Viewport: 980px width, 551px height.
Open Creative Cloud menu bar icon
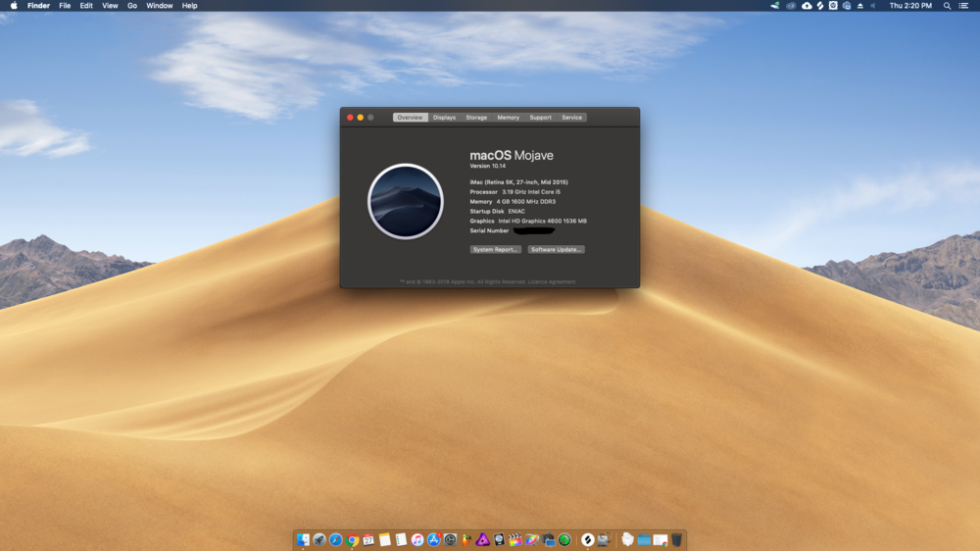pos(791,6)
